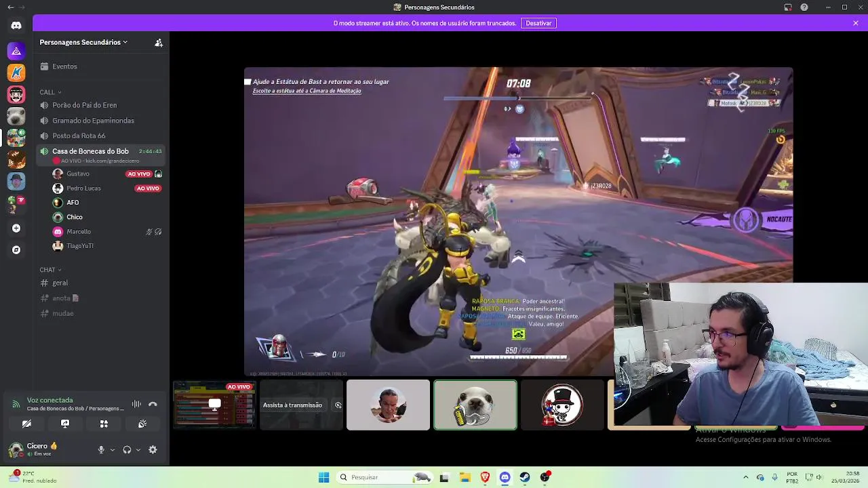The image size is (868, 488).
Task: Click Desativar streamer mode button
Action: tap(538, 23)
